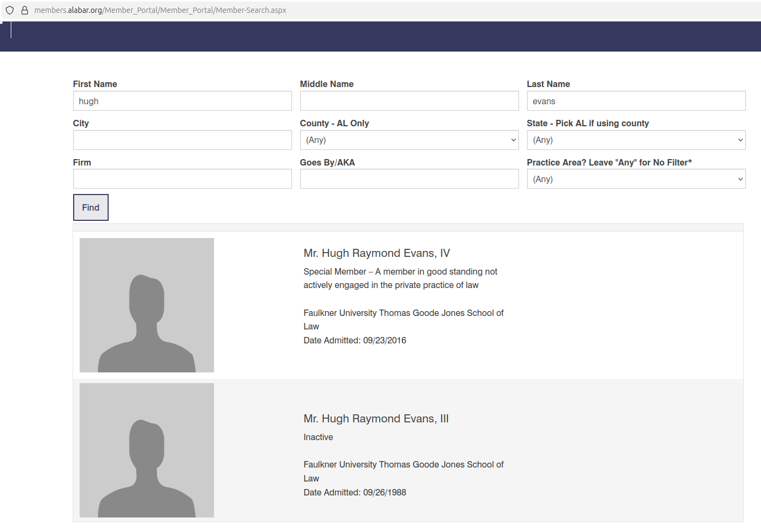The width and height of the screenshot is (761, 532).
Task: Click the City text field
Action: tap(182, 140)
